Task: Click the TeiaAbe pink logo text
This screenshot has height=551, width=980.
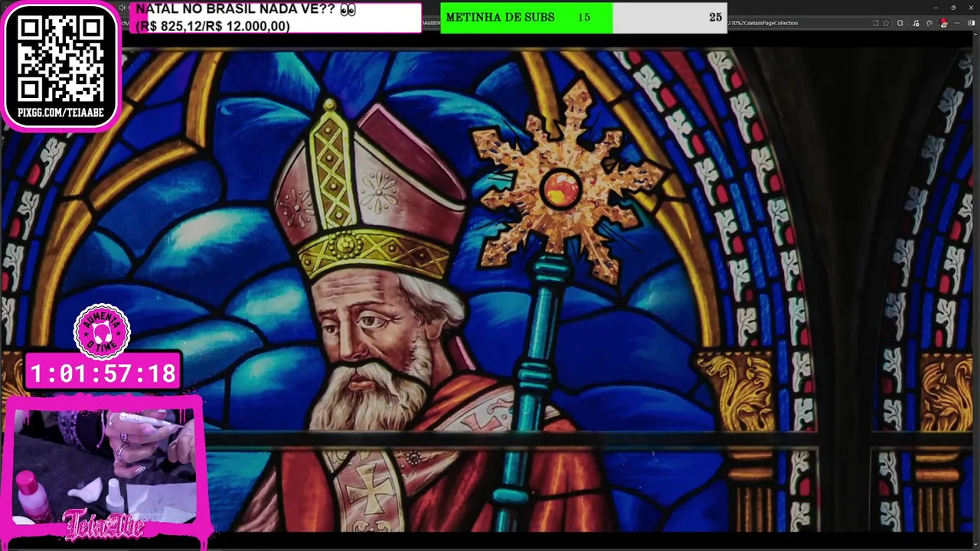Action: [103, 525]
